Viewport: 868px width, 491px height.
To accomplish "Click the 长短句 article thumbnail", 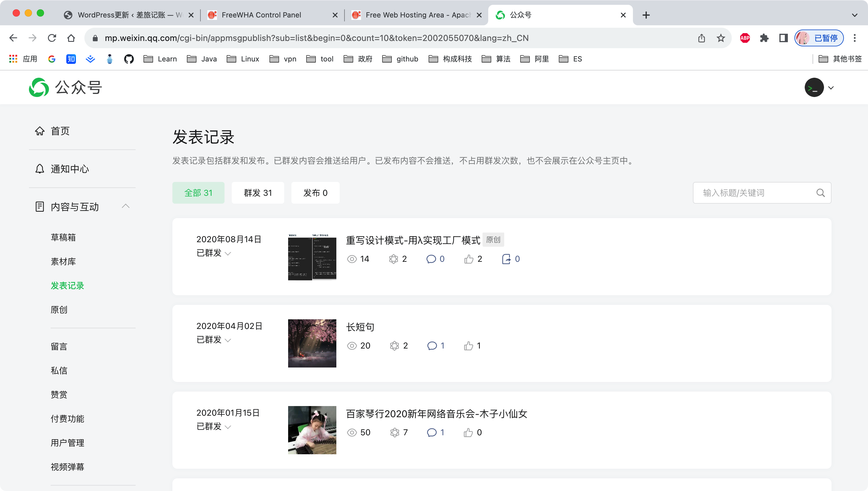I will point(312,343).
